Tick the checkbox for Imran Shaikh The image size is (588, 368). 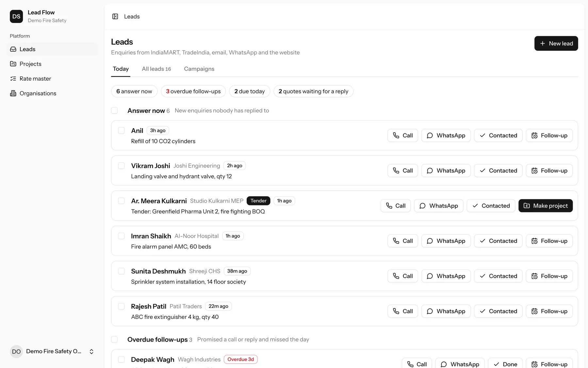[x=121, y=236]
